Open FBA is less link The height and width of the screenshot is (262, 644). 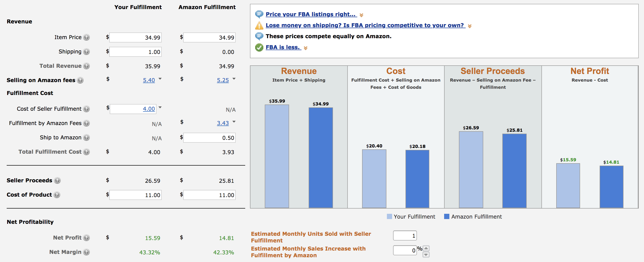coord(283,47)
